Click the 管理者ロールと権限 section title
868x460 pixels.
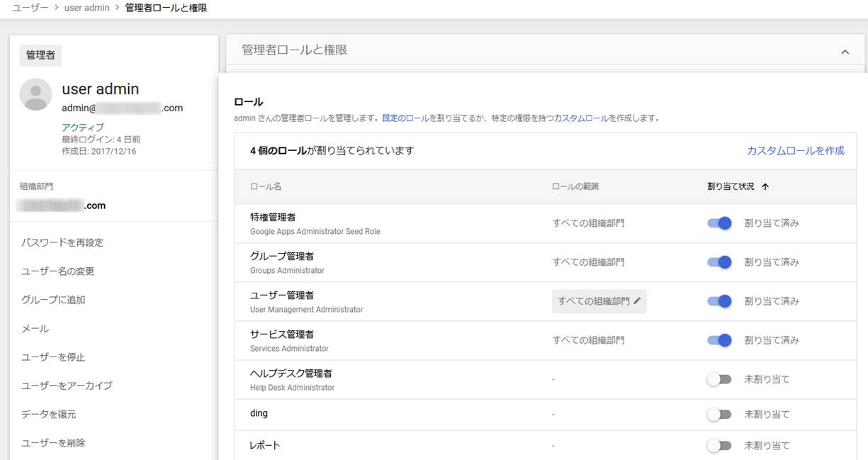tap(294, 50)
